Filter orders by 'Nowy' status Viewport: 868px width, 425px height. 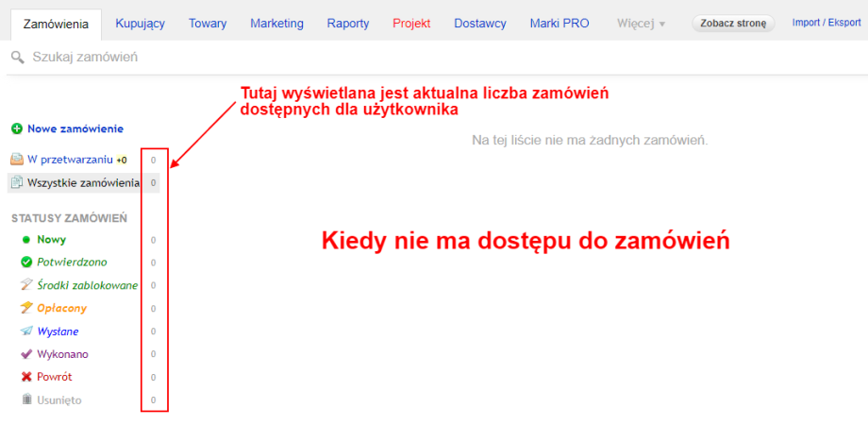coord(51,240)
